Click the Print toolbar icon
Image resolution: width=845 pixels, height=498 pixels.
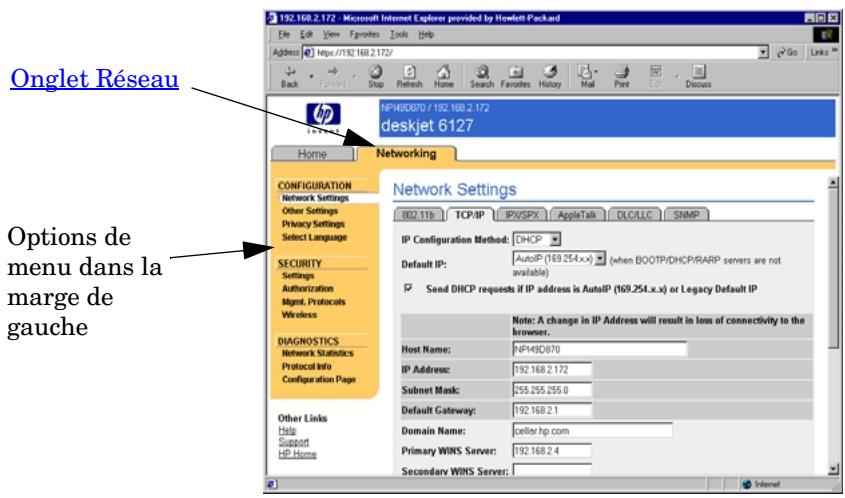(621, 77)
